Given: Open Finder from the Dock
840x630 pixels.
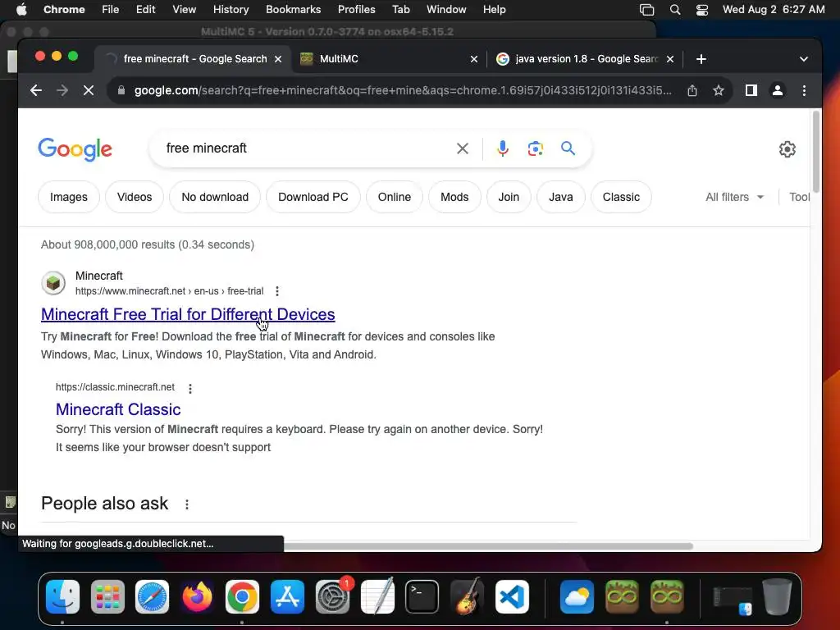Looking at the screenshot, I should pyautogui.click(x=62, y=597).
